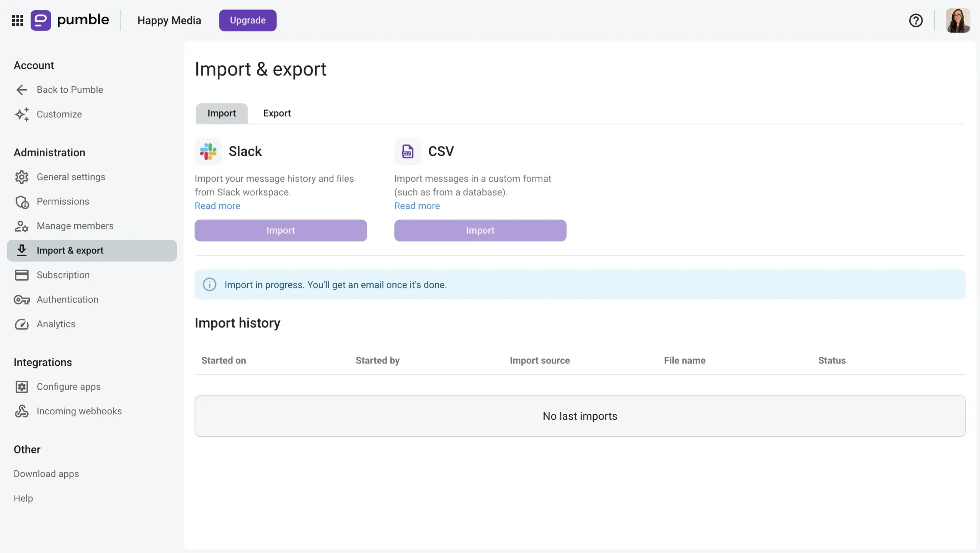
Task: Open the help question mark icon
Action: [x=916, y=20]
